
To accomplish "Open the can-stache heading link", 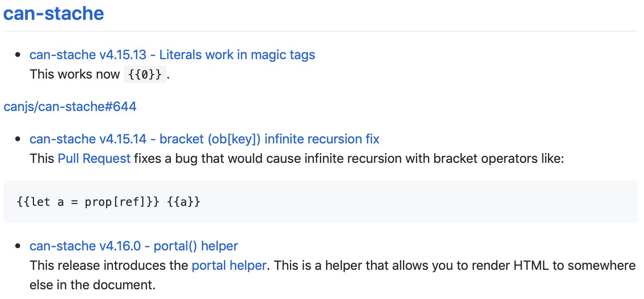I will coord(53,13).
